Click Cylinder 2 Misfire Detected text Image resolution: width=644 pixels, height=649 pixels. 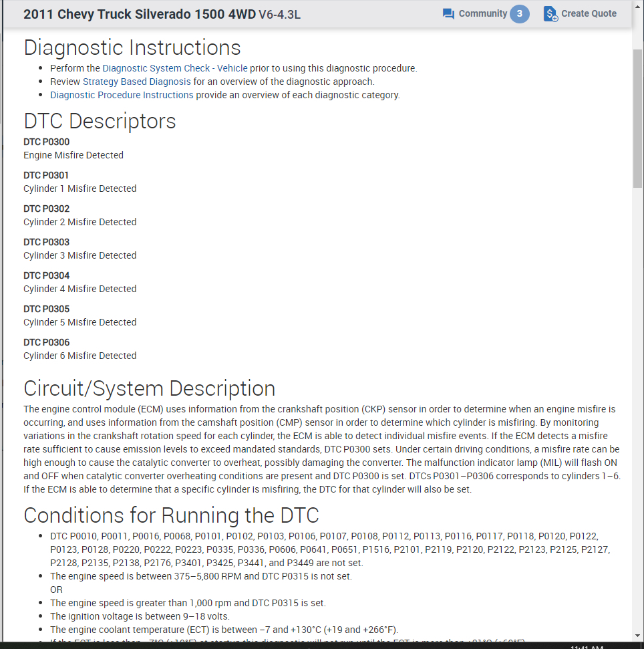tap(79, 223)
